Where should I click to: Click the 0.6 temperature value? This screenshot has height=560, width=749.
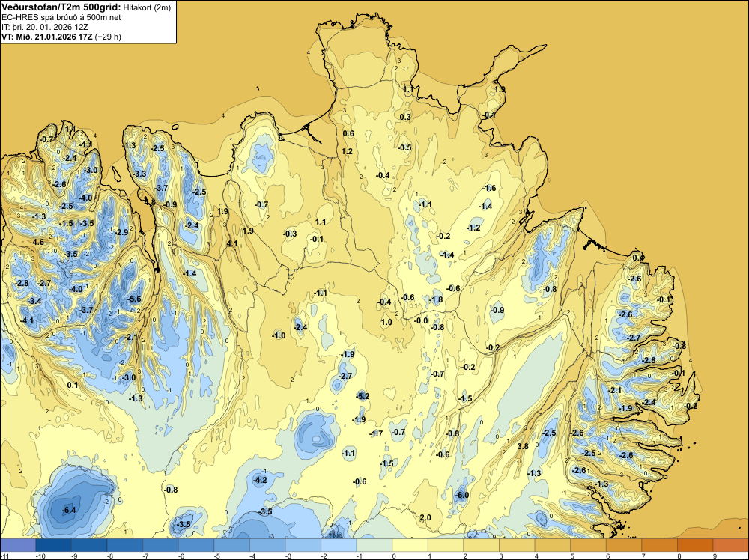coord(349,133)
